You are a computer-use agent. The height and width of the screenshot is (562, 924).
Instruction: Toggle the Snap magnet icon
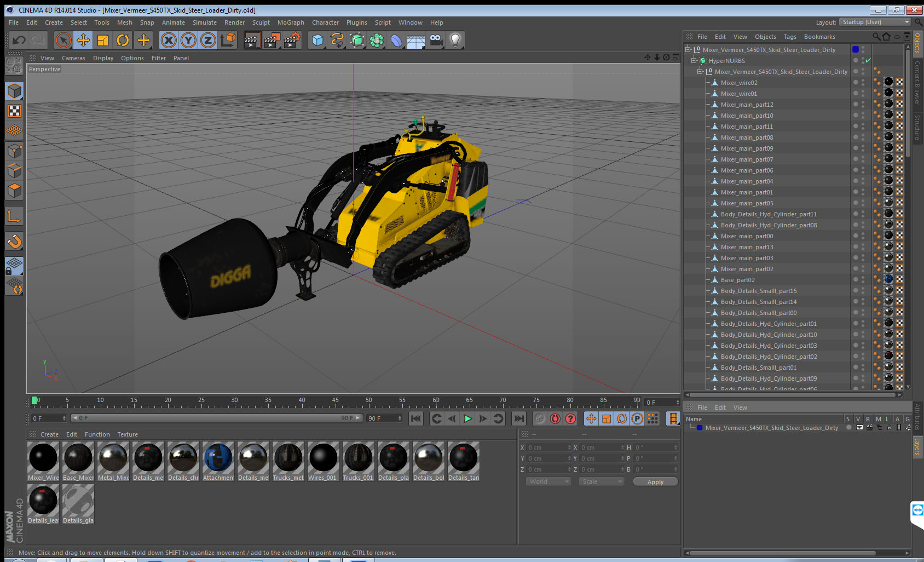pyautogui.click(x=14, y=241)
